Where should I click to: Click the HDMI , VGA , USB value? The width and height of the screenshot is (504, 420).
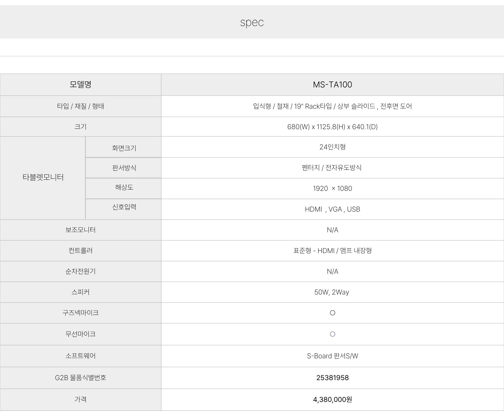[332, 209]
